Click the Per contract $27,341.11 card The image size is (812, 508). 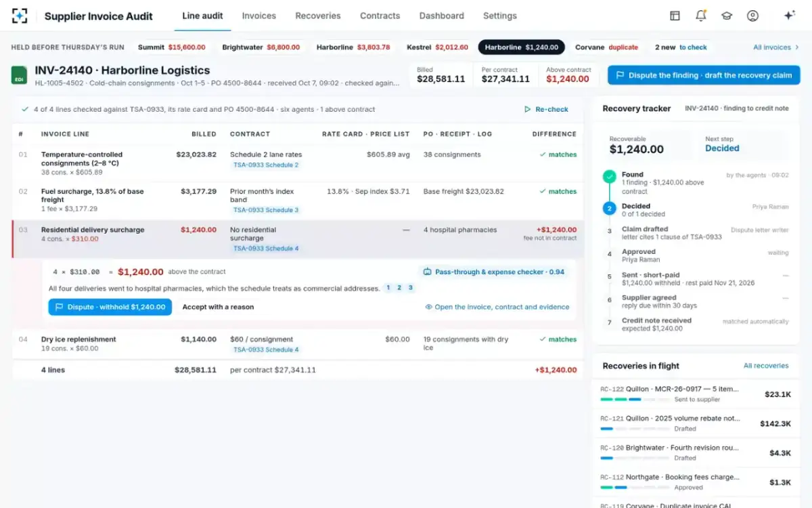[505, 75]
